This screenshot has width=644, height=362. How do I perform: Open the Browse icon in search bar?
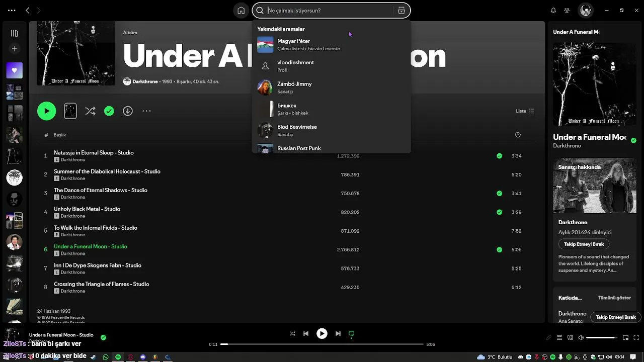click(401, 11)
